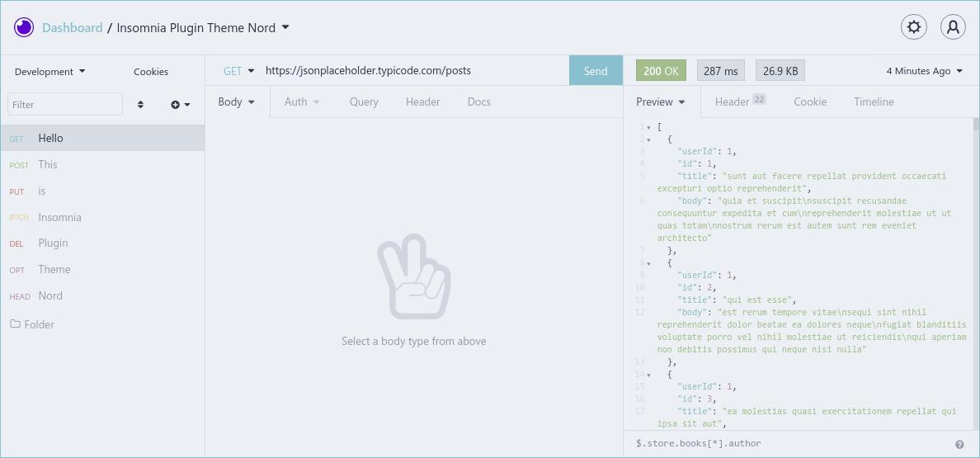The image size is (980, 458).
Task: Collapse the JSON object at line 8
Action: (x=648, y=264)
